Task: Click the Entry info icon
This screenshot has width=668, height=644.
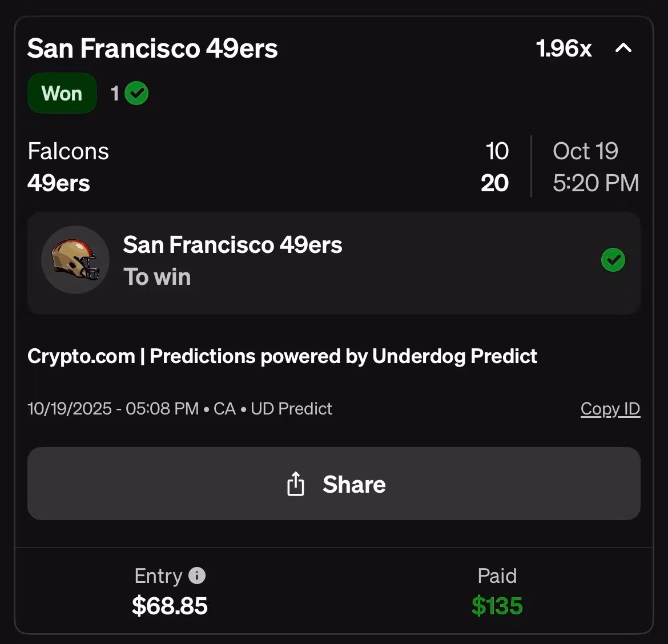Action: coord(197,575)
